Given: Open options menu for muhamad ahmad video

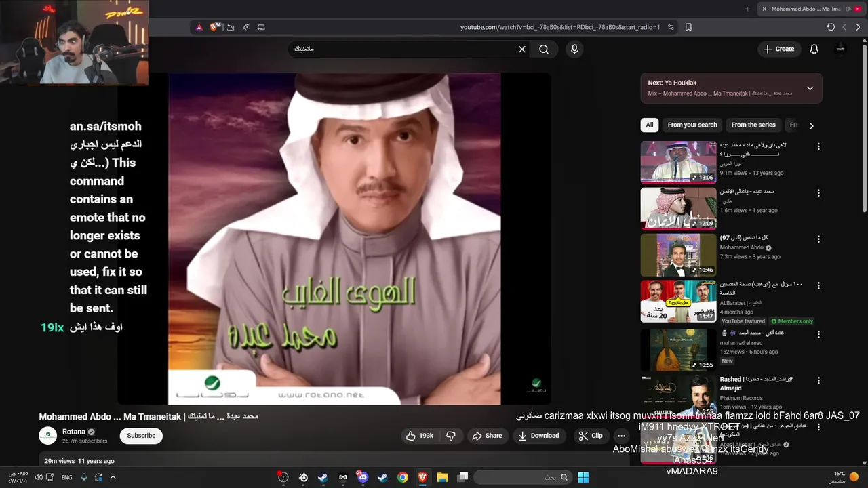Looking at the screenshot, I should [818, 334].
